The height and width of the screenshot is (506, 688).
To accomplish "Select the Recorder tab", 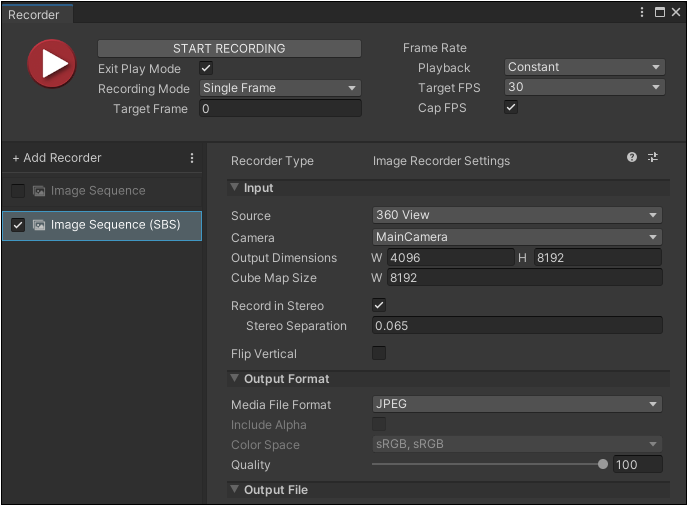I will point(34,15).
